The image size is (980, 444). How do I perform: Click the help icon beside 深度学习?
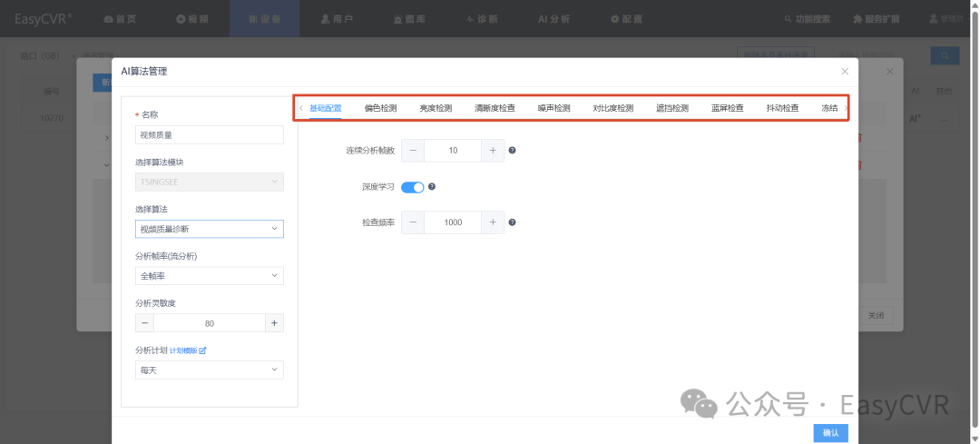431,186
